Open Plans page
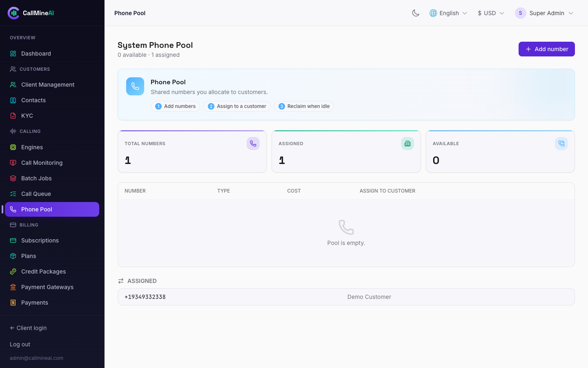Image resolution: width=588 pixels, height=368 pixels. pos(52,256)
